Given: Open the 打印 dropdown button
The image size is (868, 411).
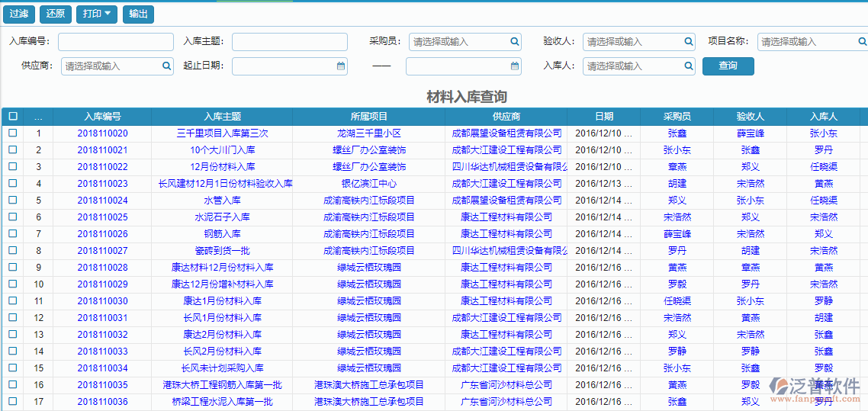Looking at the screenshot, I should pos(97,14).
